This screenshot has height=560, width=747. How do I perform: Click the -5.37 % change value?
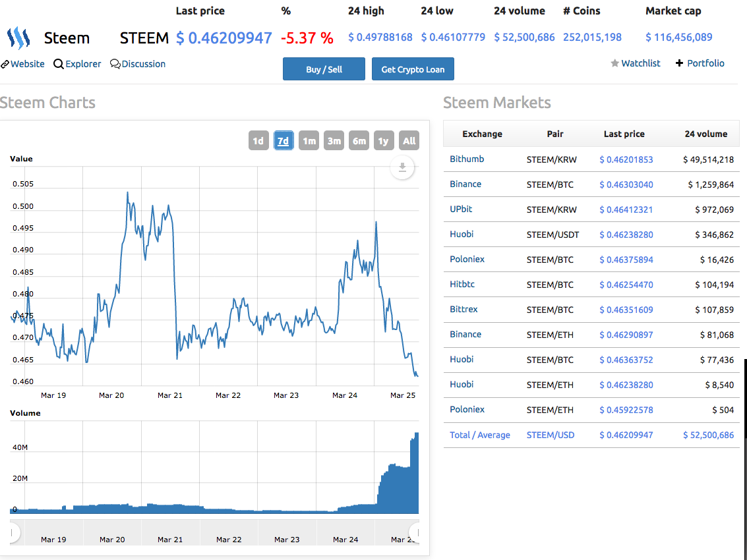point(307,38)
